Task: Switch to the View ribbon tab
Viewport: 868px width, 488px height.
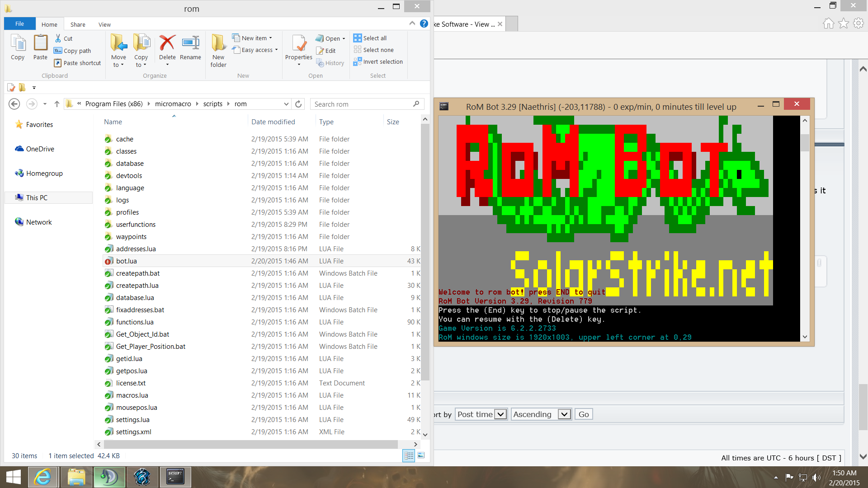Action: (104, 24)
